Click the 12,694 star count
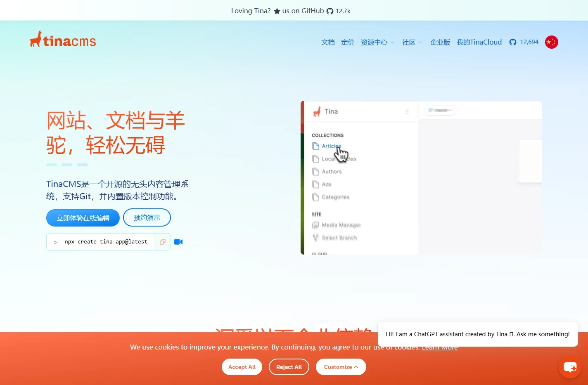The height and width of the screenshot is (385, 588). point(529,42)
